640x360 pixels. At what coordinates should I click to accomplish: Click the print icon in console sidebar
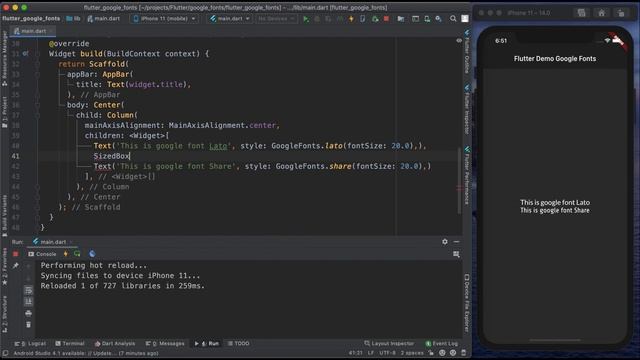[28, 313]
